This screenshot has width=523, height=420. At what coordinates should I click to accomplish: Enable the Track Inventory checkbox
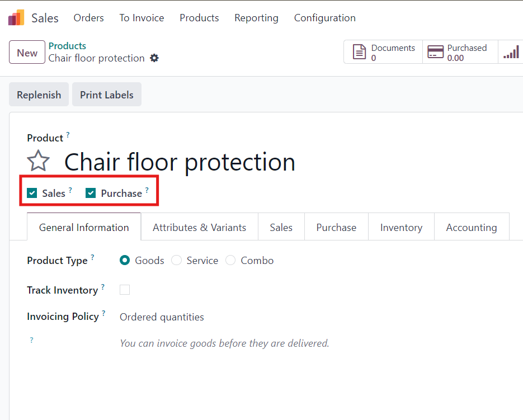125,290
